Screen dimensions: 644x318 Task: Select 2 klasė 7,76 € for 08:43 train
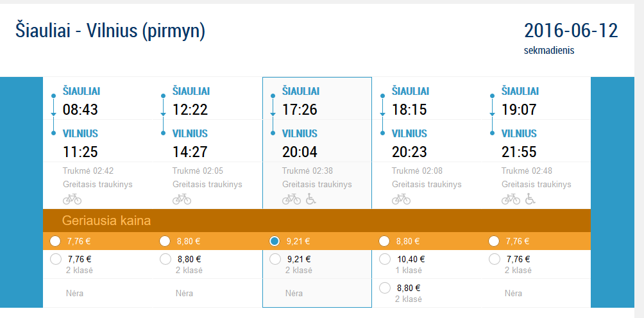pyautogui.click(x=55, y=259)
